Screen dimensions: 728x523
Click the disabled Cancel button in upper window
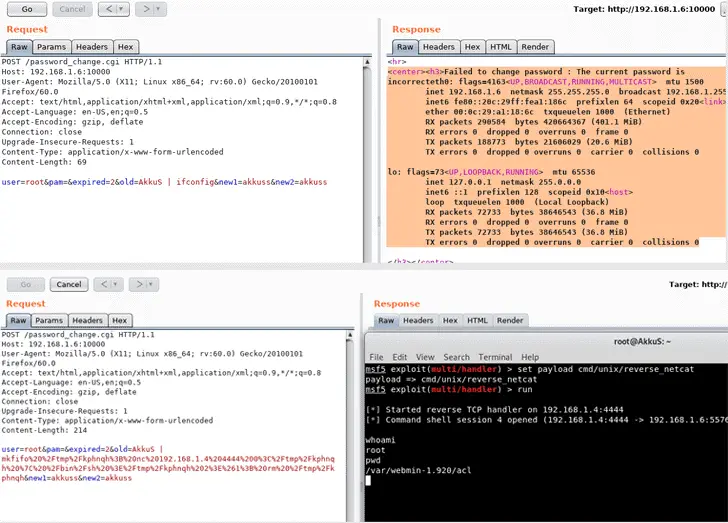[72, 9]
